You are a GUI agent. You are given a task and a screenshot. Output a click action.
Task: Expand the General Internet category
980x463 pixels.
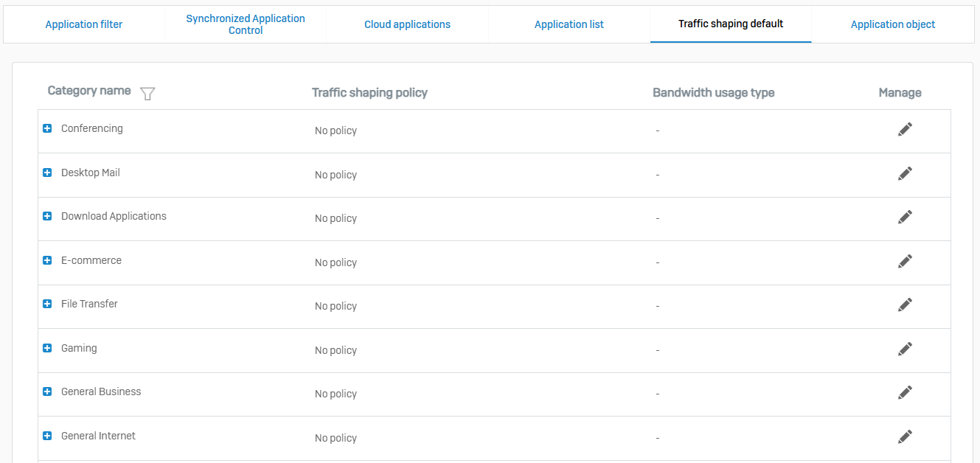point(47,436)
